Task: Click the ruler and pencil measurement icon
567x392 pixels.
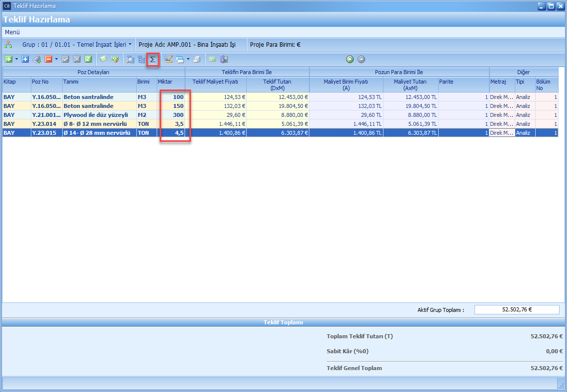Action: pyautogui.click(x=168, y=59)
